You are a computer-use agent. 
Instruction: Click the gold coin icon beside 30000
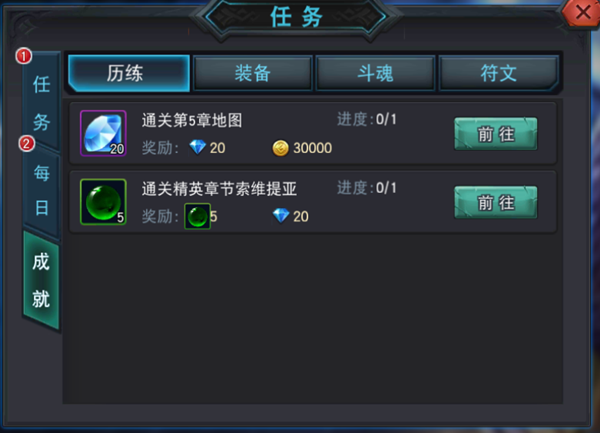coord(280,148)
